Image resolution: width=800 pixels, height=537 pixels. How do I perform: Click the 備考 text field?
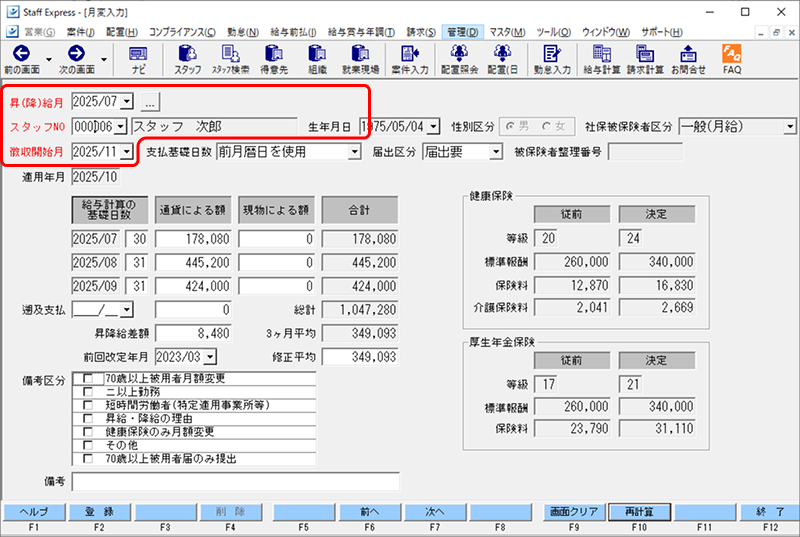[x=236, y=481]
